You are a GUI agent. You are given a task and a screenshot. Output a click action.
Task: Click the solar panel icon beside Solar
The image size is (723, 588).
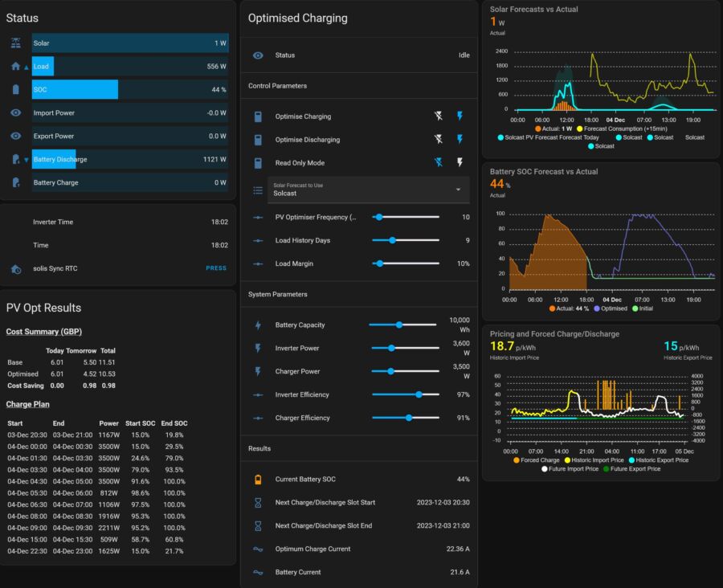pyautogui.click(x=16, y=43)
